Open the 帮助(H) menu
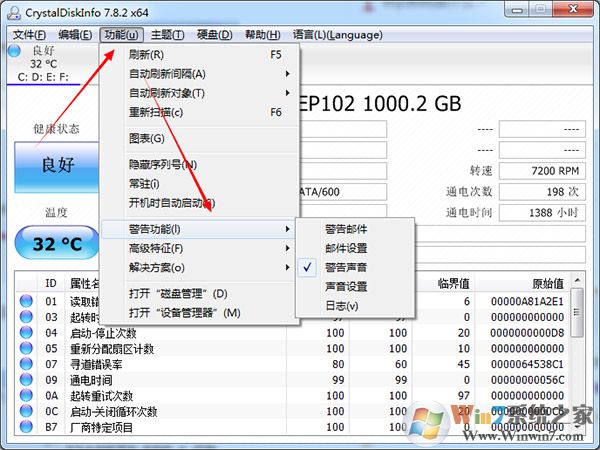 click(262, 35)
